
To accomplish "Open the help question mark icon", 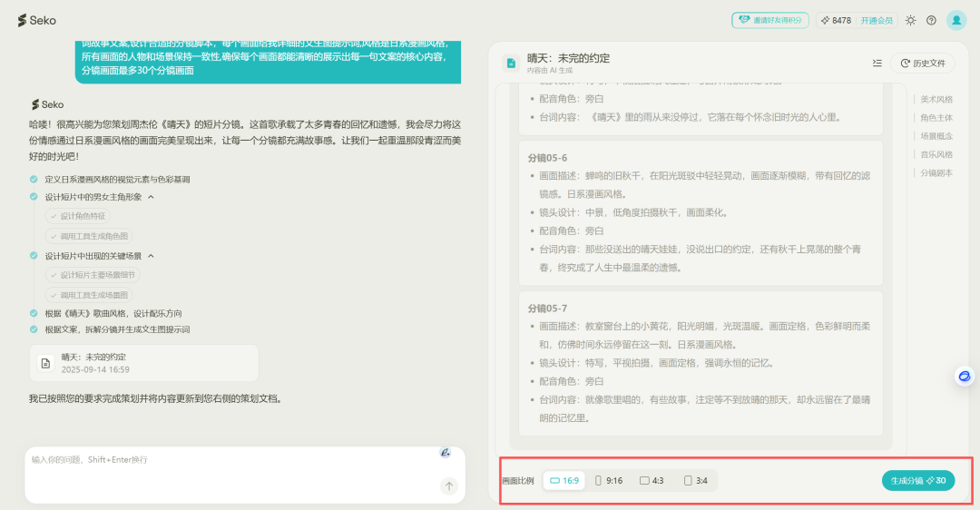I will [931, 21].
